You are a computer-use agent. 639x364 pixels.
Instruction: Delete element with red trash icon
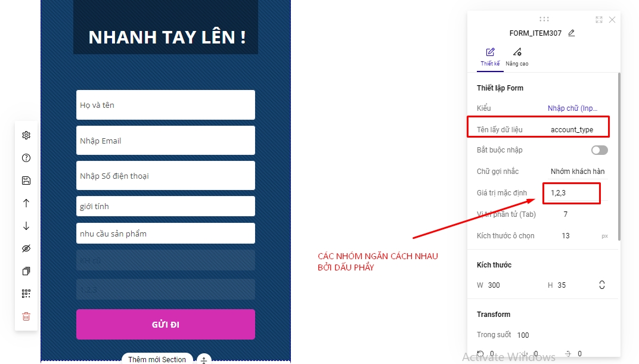26,316
